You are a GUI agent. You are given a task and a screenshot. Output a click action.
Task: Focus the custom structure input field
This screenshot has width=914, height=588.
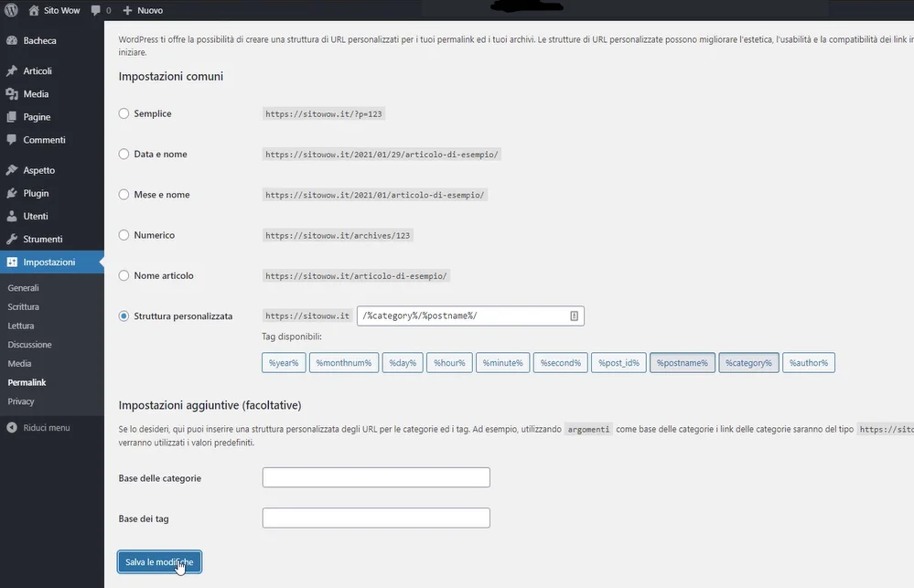(470, 315)
